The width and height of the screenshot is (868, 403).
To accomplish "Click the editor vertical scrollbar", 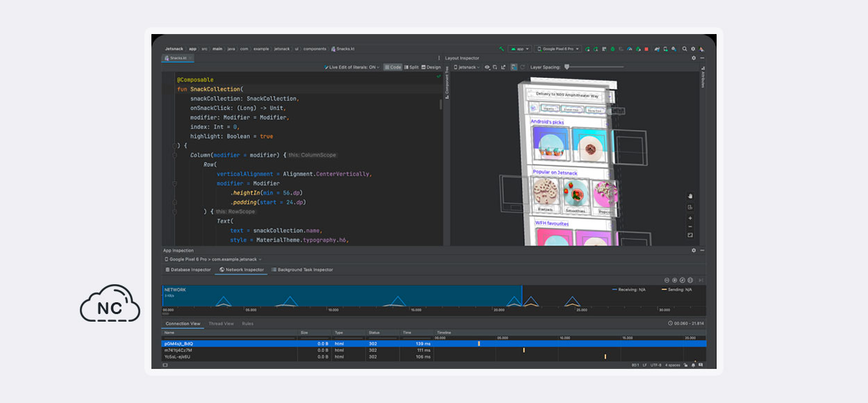I will click(441, 104).
